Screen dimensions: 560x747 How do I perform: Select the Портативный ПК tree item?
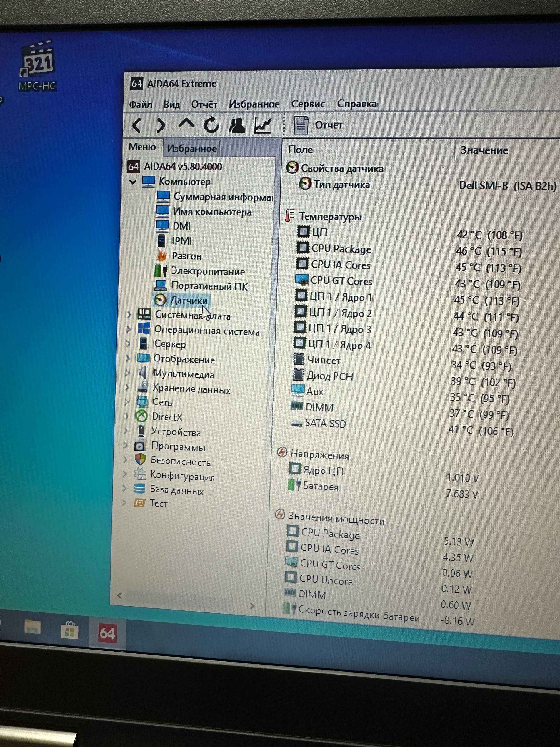[209, 286]
